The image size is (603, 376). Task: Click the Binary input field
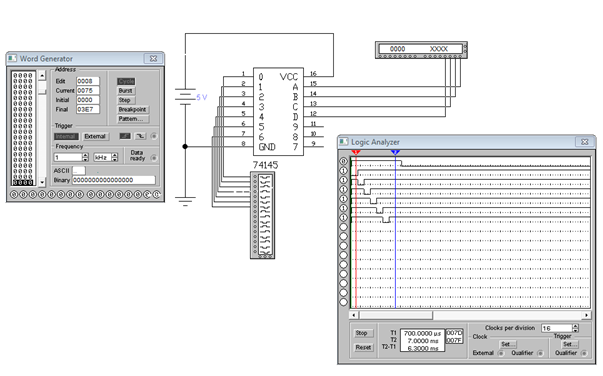click(114, 180)
